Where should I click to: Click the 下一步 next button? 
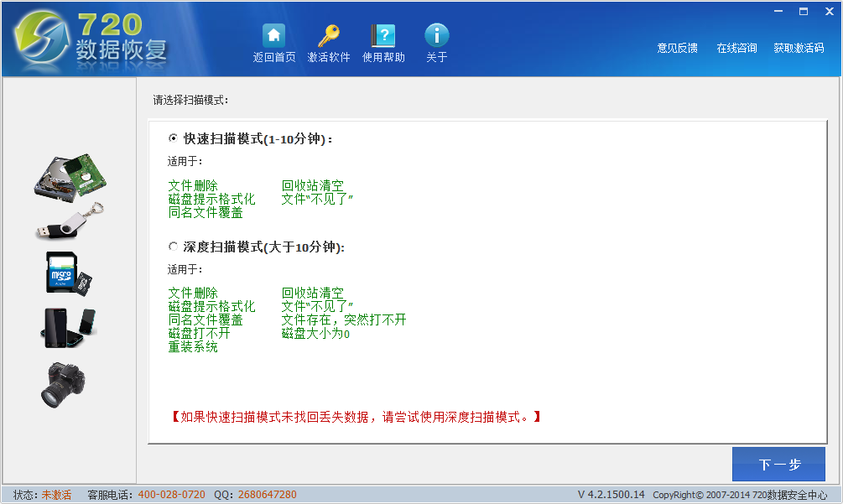[x=778, y=465]
